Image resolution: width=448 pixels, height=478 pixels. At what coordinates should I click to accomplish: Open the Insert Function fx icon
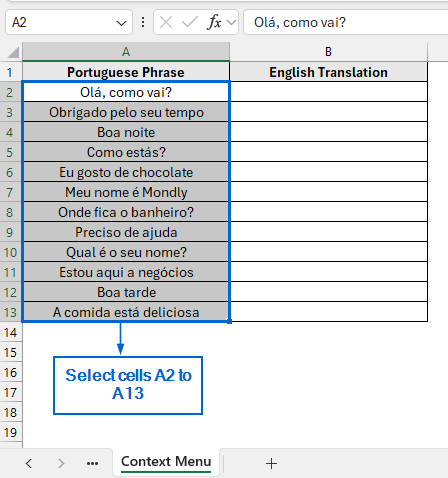click(214, 23)
